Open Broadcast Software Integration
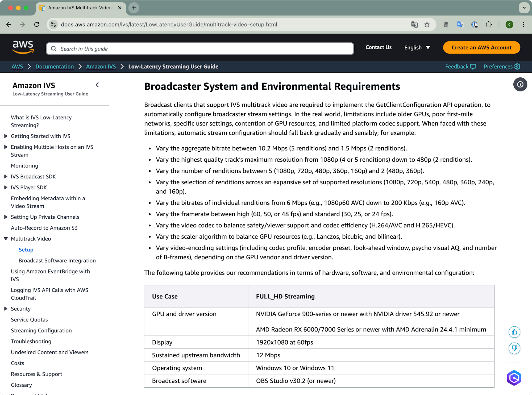The image size is (532, 395). coord(57,261)
